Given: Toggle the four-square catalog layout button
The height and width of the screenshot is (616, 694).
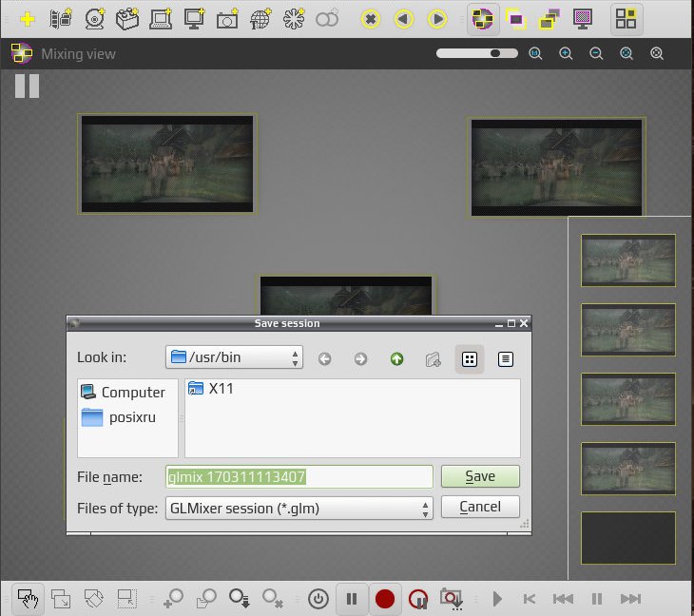Looking at the screenshot, I should (x=626, y=19).
